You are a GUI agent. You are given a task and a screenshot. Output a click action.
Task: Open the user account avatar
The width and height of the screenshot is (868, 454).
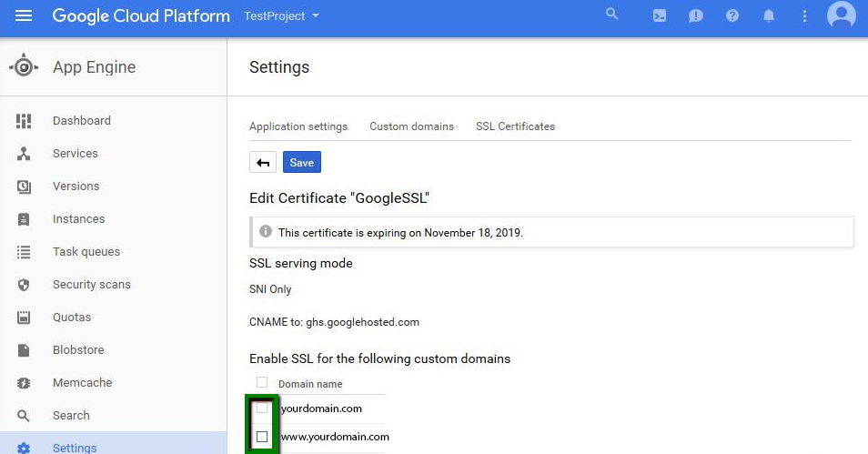(842, 15)
